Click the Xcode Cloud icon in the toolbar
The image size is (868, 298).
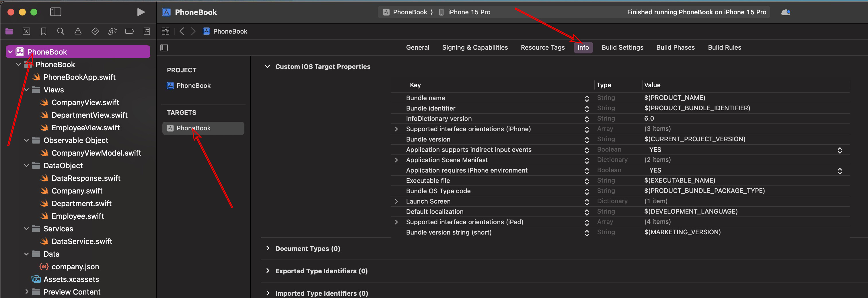point(786,12)
